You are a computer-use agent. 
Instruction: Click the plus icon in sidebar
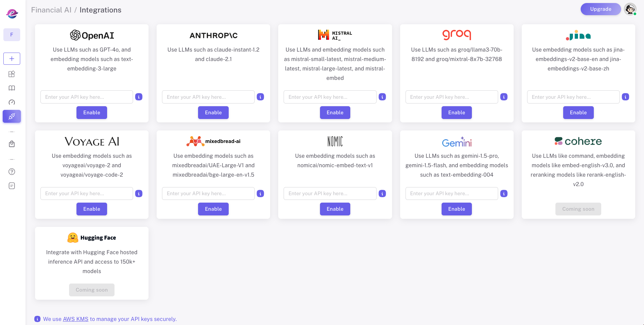[x=12, y=59]
